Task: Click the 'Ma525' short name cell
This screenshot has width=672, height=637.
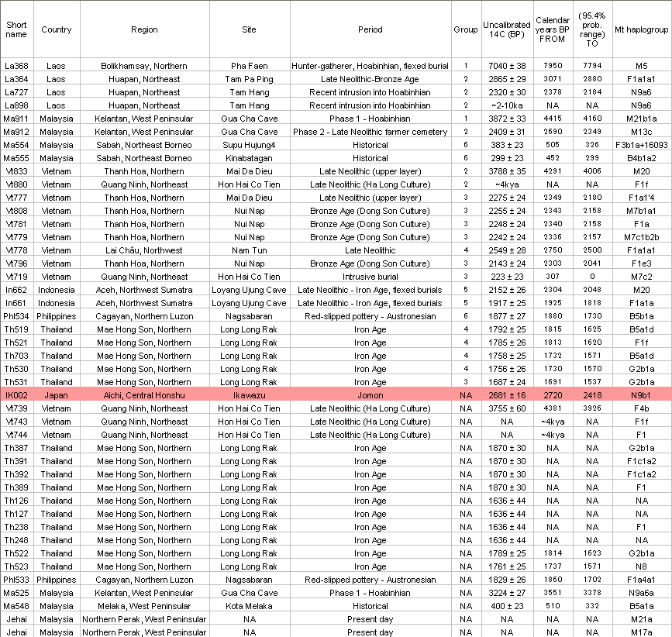Action: [x=17, y=593]
